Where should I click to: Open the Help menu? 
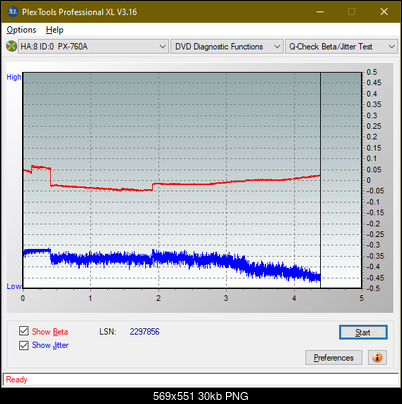pyautogui.click(x=55, y=30)
